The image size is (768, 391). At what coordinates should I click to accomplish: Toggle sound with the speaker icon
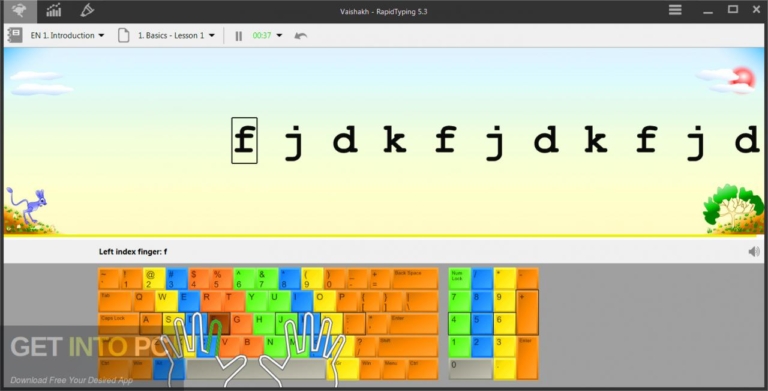point(754,251)
